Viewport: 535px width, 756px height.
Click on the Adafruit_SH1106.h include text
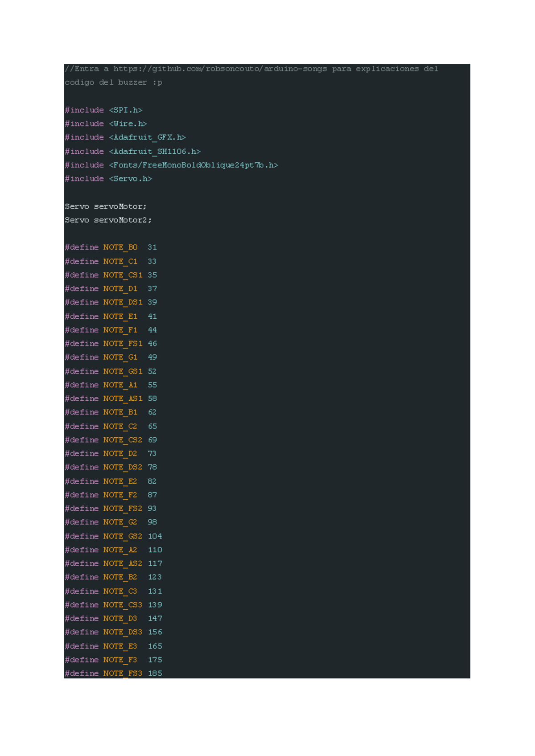point(155,152)
